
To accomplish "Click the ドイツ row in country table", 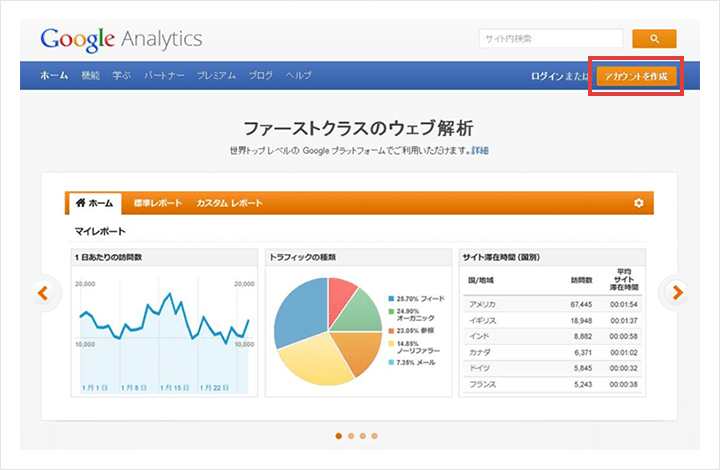I will 552,368.
